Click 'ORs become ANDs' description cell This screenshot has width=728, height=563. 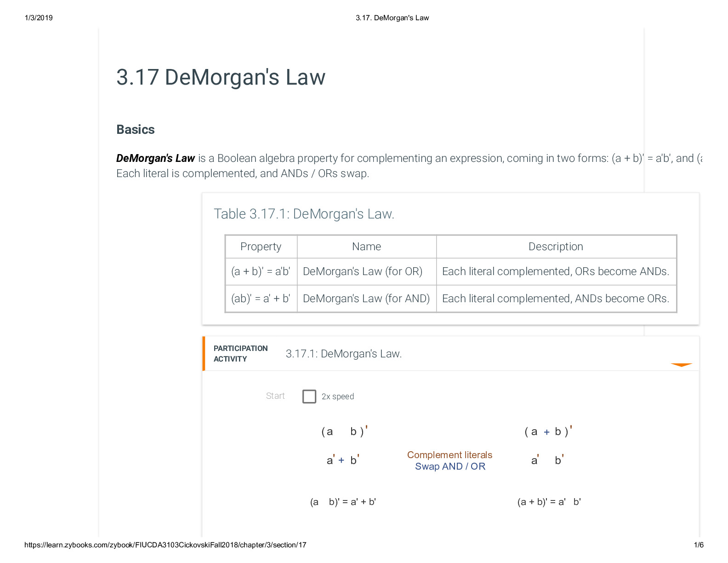tap(556, 271)
